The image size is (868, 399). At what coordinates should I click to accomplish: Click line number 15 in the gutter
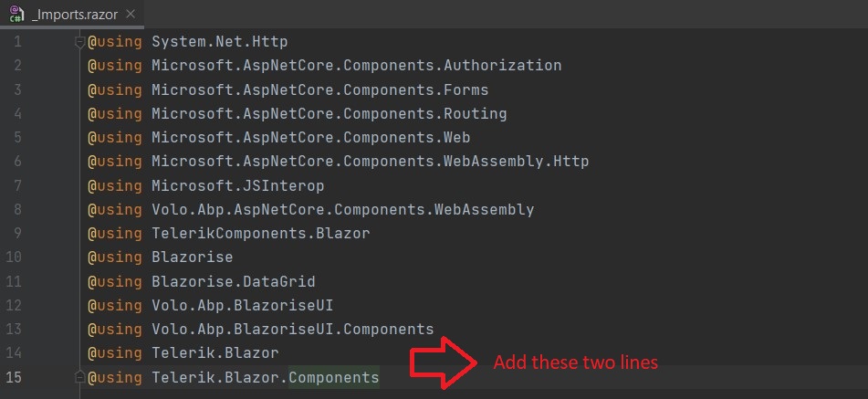click(x=17, y=376)
